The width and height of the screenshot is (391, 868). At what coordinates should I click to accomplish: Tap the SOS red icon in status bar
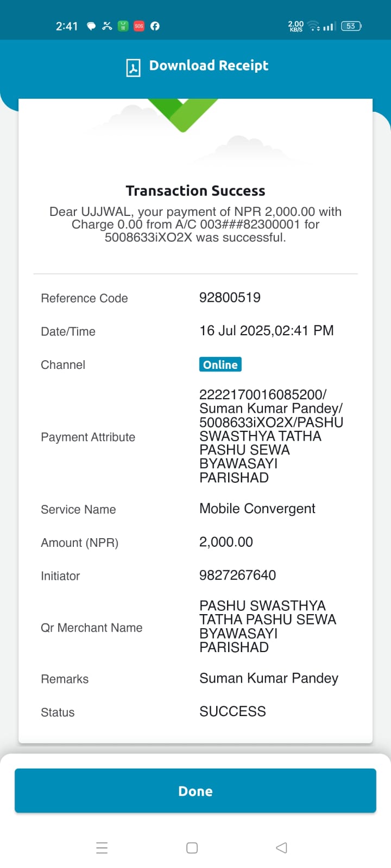coord(139,26)
